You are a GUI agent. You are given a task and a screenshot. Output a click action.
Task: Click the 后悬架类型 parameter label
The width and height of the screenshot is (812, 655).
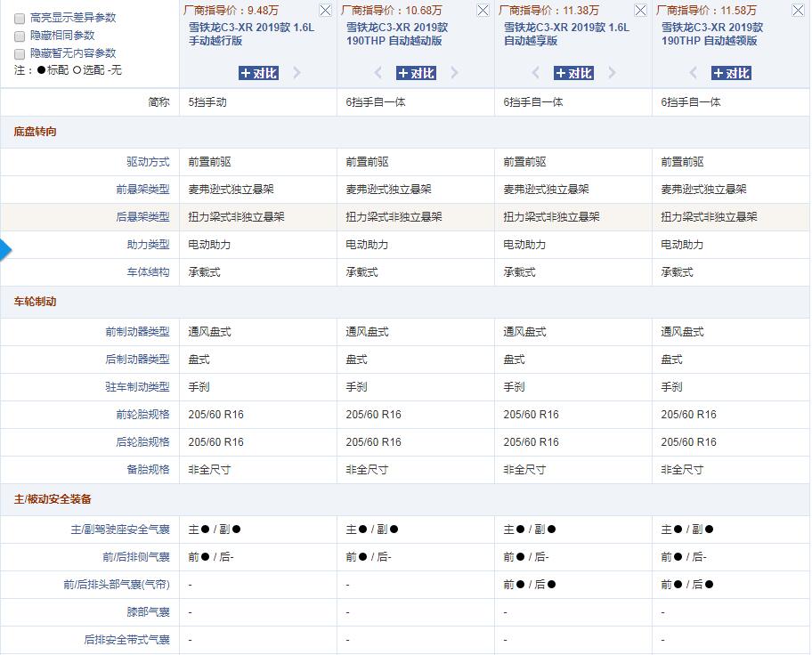point(143,217)
